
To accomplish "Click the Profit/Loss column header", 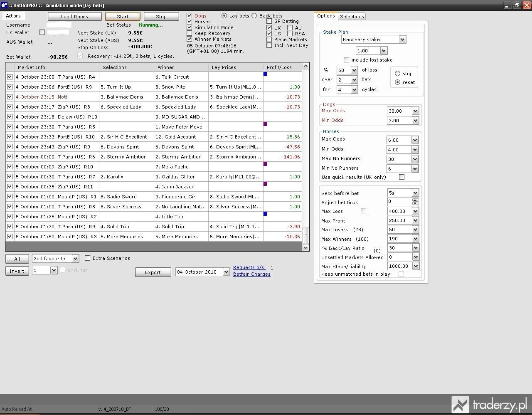I will pyautogui.click(x=283, y=67).
